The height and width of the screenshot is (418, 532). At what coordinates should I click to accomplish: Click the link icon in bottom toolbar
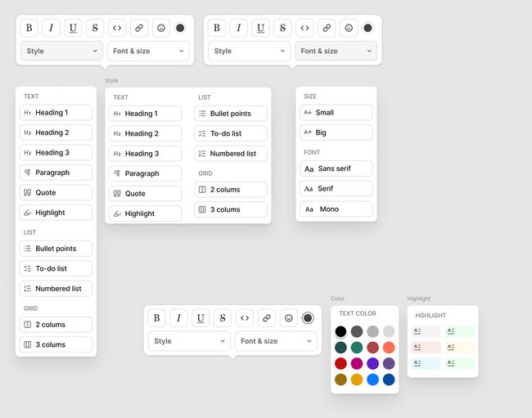tap(267, 318)
